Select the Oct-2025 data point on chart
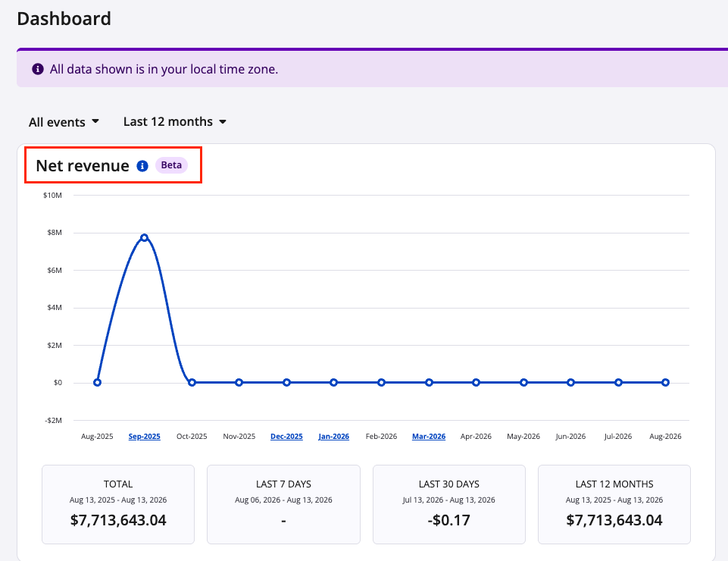Screen dimensions: 728x561 (x=192, y=383)
